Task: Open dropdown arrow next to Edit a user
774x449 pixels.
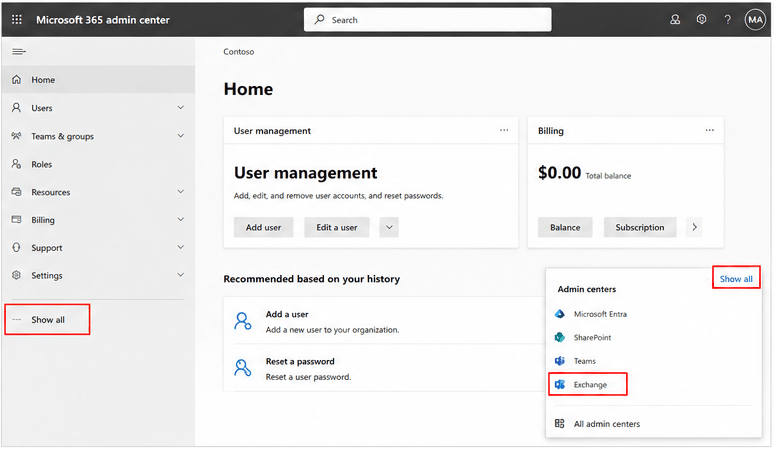Action: (x=389, y=227)
